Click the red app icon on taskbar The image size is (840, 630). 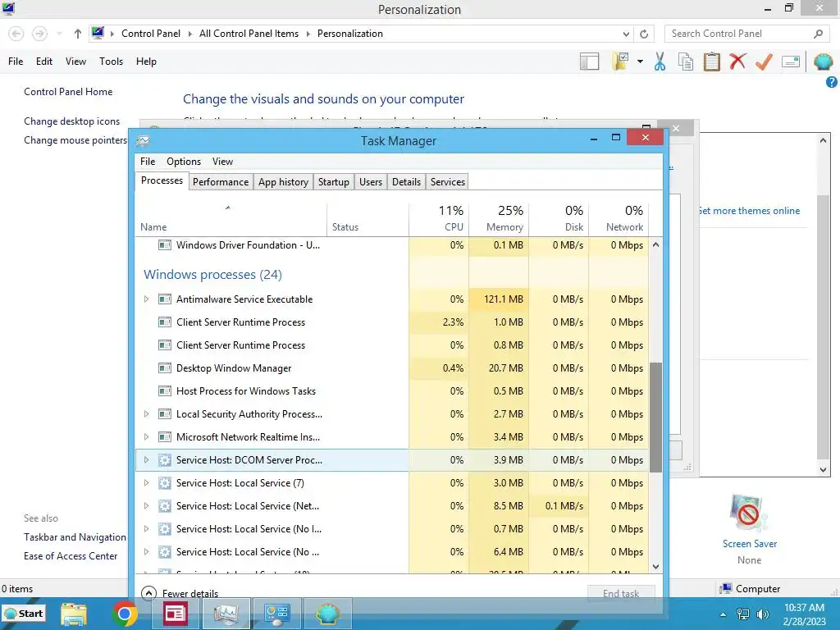coord(175,614)
